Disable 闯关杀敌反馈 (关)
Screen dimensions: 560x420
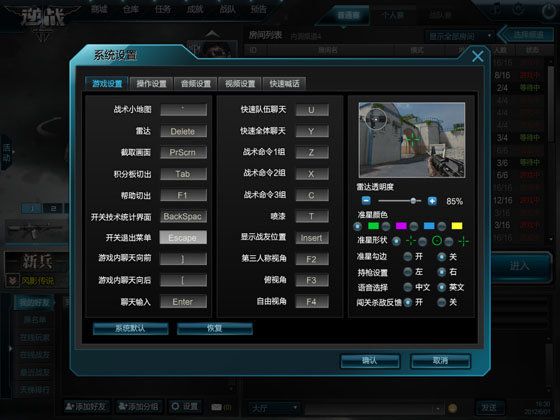coord(442,302)
